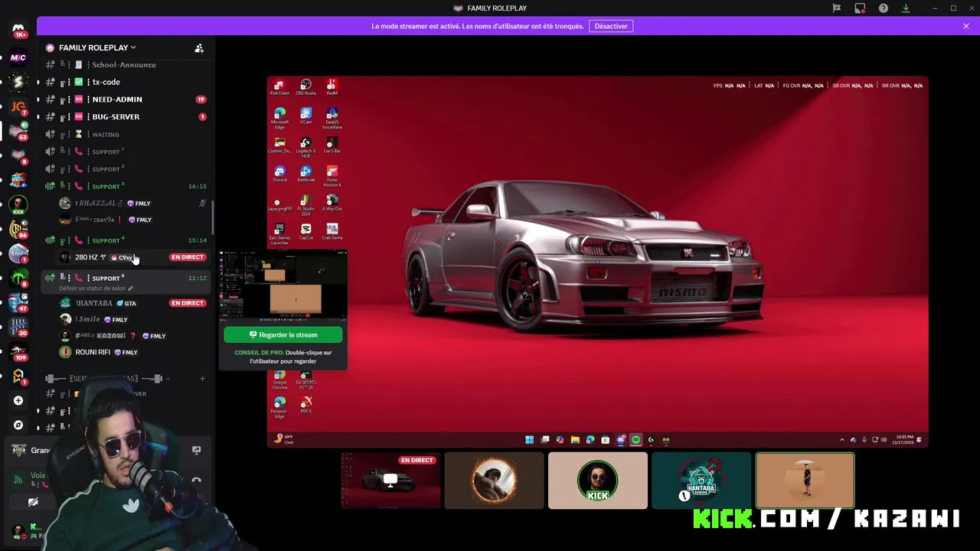
Task: Open the NEED-ADMIN channel
Action: tap(126, 99)
